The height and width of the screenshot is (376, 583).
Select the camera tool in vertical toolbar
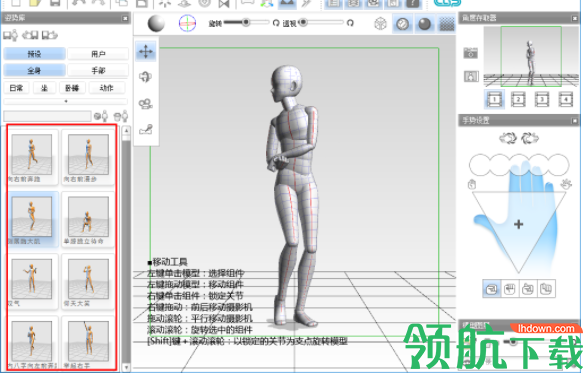pyautogui.click(x=146, y=103)
